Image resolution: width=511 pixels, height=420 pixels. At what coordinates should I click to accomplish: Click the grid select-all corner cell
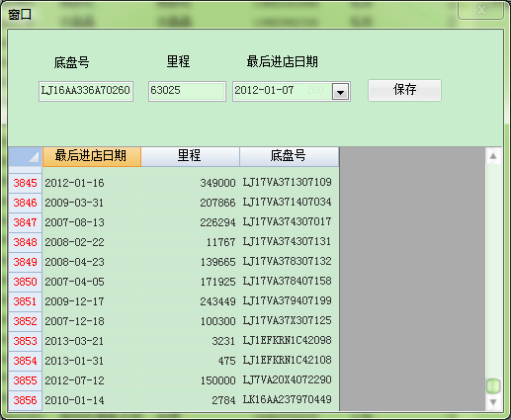25,156
